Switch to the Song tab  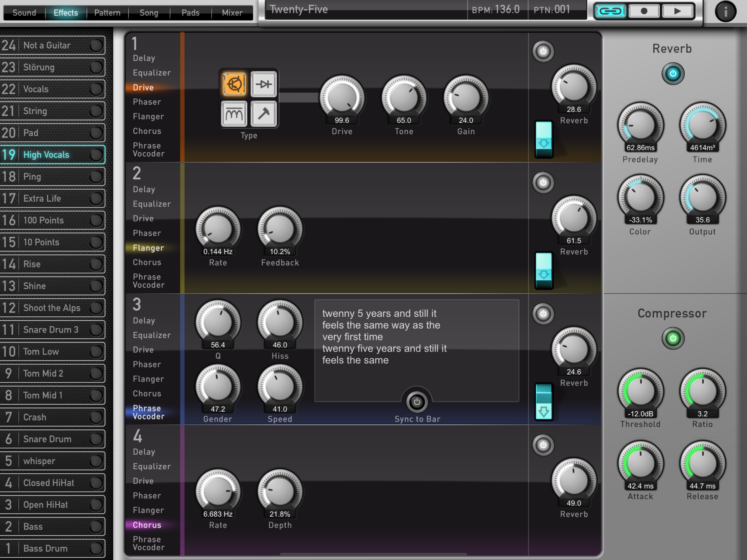(149, 13)
